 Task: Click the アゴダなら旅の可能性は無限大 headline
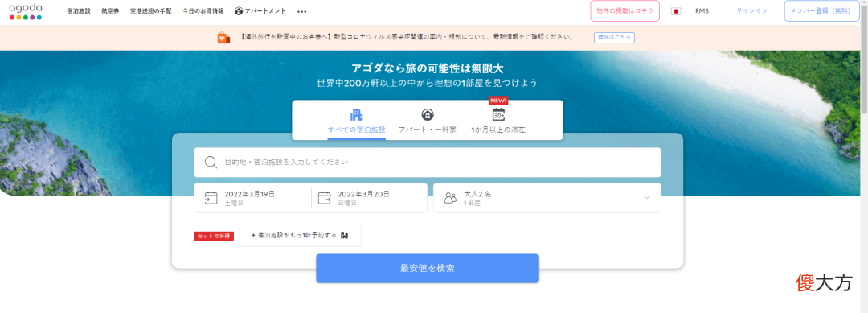(428, 68)
